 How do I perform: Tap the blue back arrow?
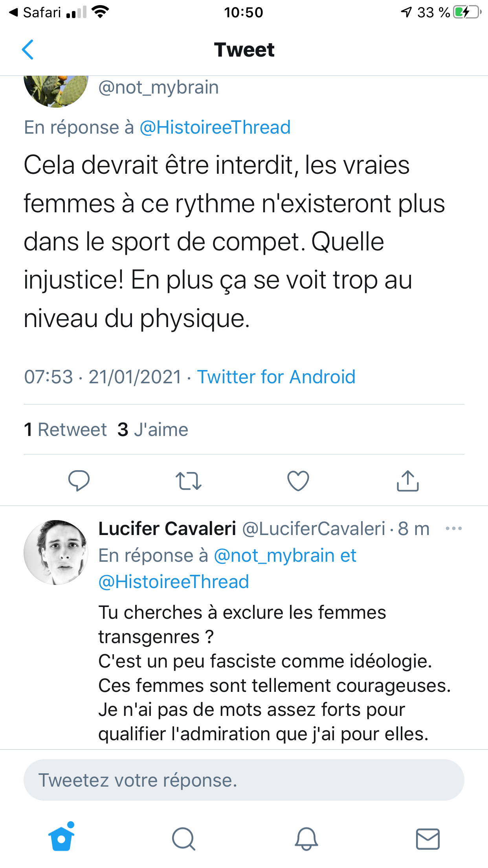coord(28,50)
